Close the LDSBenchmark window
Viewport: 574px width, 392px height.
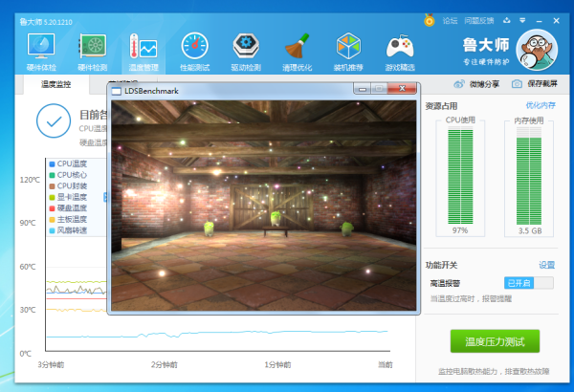(x=402, y=89)
